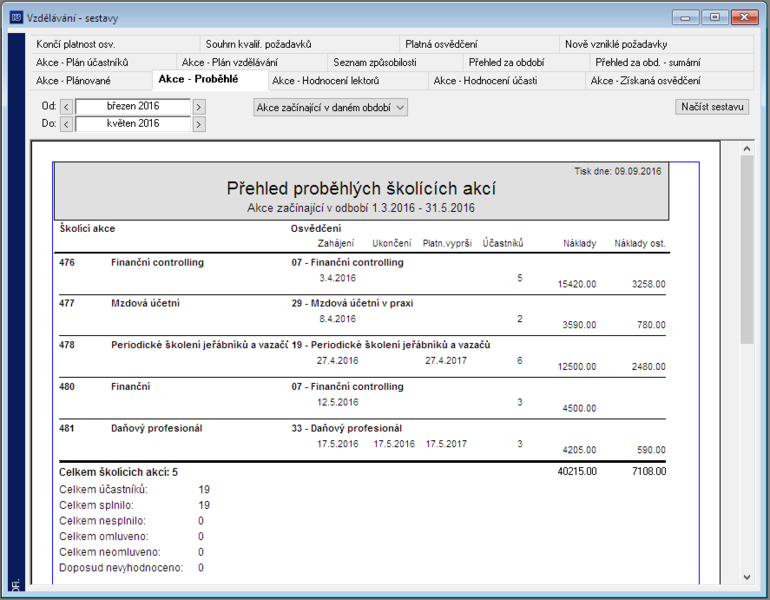Click the expiry date 27.4.2017
This screenshot has width=770, height=600.
pos(446,361)
